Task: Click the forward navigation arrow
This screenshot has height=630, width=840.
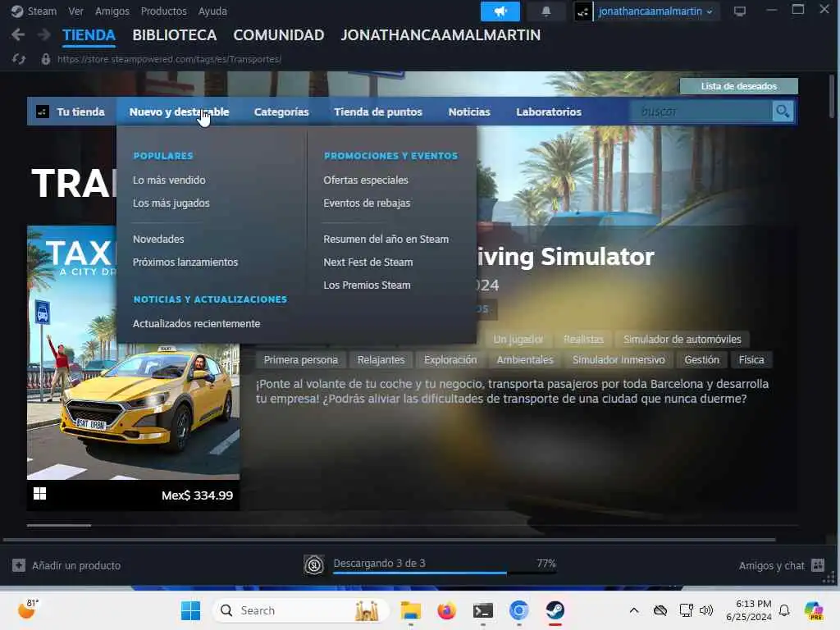Action: click(44, 34)
